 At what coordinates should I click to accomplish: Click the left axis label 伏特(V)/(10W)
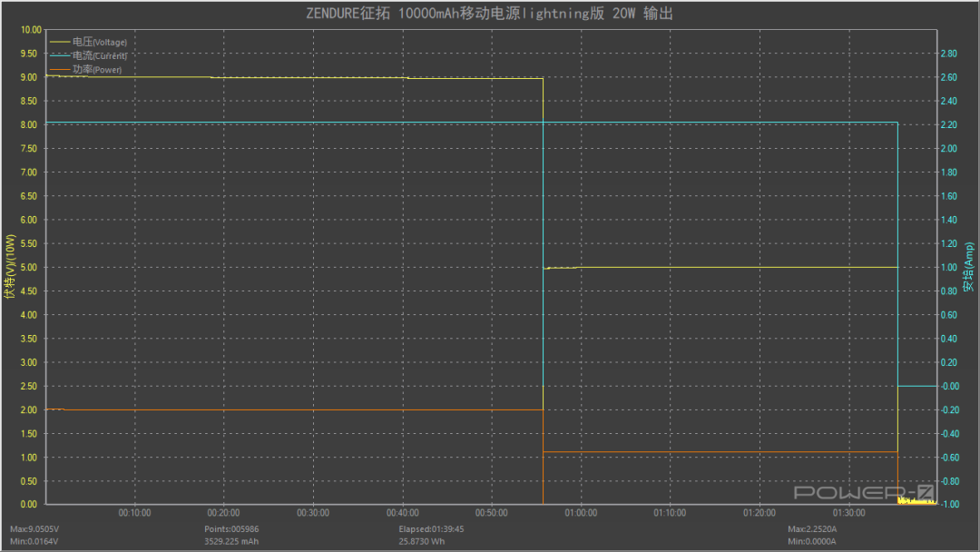coord(9,267)
